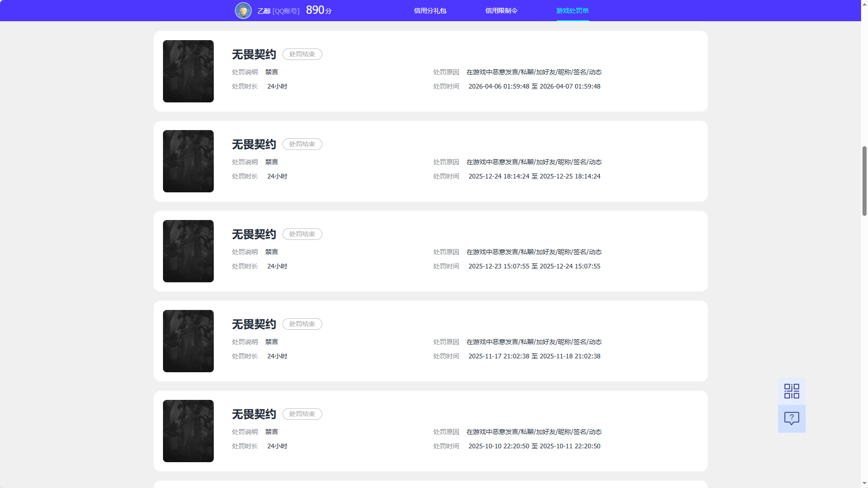Click 处罚结束 badge on 2025-12-24 18:14 card
This screenshot has width=868, height=488.
coord(302,144)
